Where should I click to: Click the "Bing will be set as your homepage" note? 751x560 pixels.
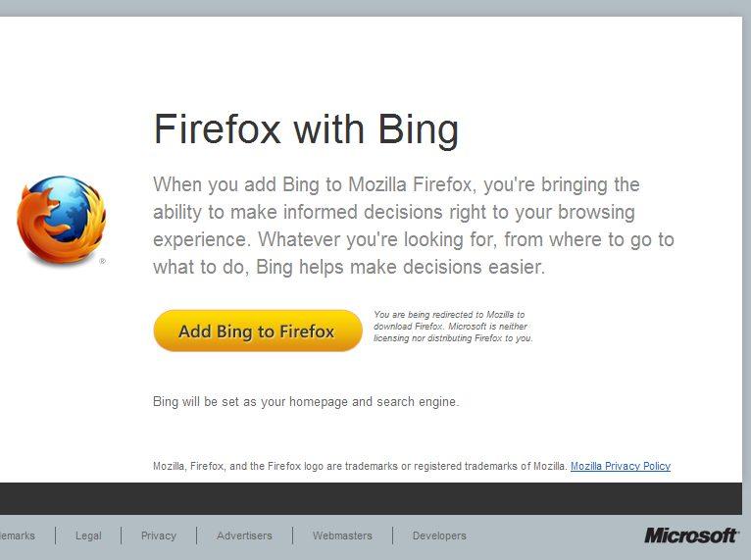tap(306, 401)
